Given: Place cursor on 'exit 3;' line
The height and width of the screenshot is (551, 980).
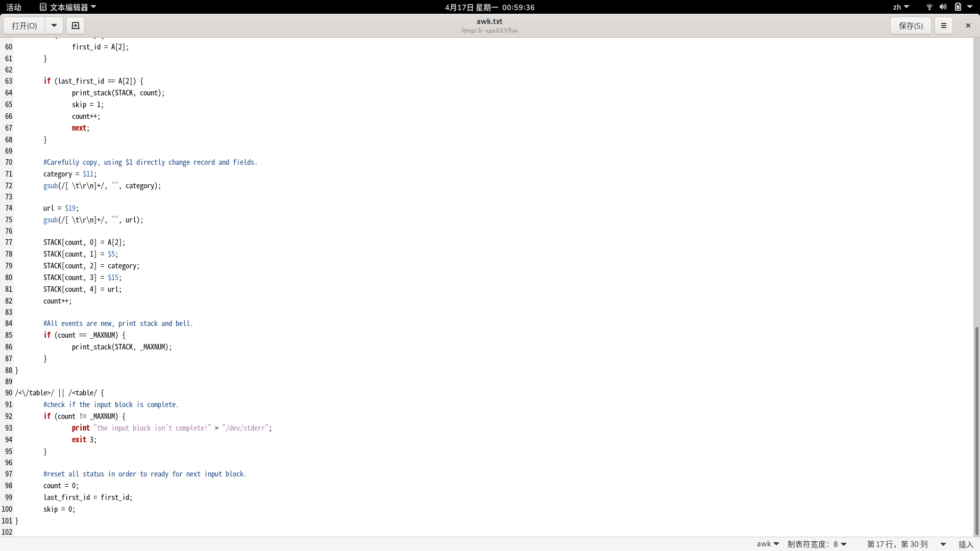Looking at the screenshot, I should [x=84, y=440].
